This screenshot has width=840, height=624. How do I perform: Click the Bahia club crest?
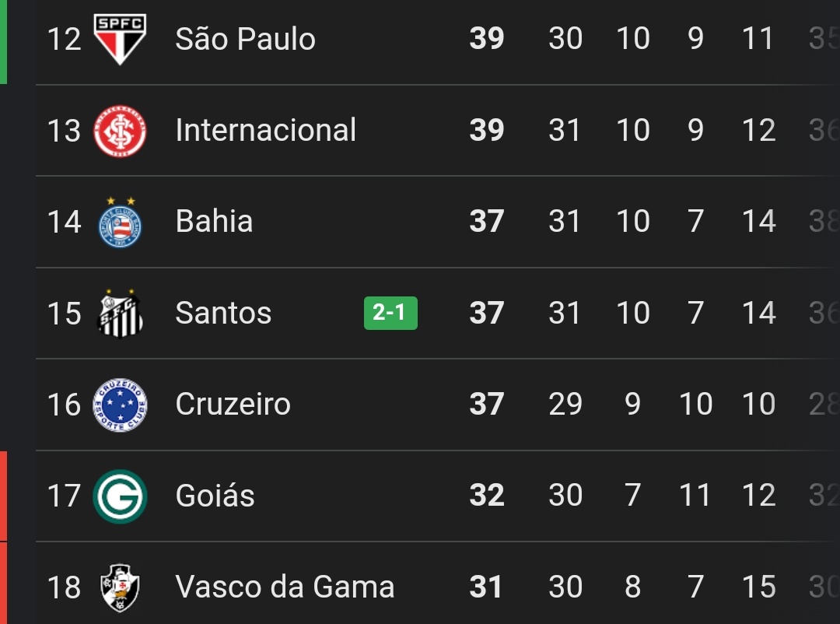120,222
